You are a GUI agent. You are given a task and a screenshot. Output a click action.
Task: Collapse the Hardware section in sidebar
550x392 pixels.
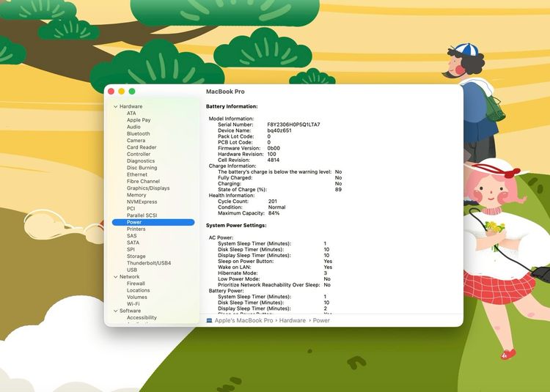pos(115,107)
